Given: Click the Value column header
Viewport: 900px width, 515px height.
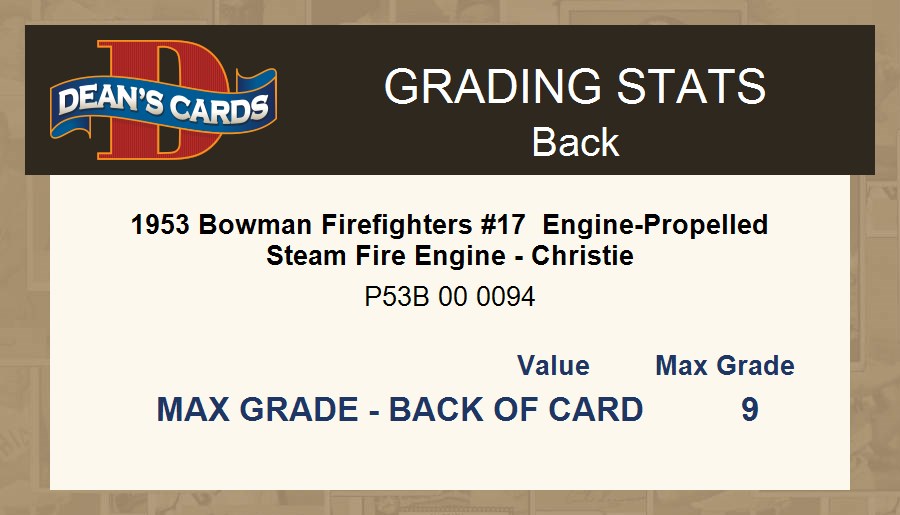Looking at the screenshot, I should pyautogui.click(x=553, y=366).
